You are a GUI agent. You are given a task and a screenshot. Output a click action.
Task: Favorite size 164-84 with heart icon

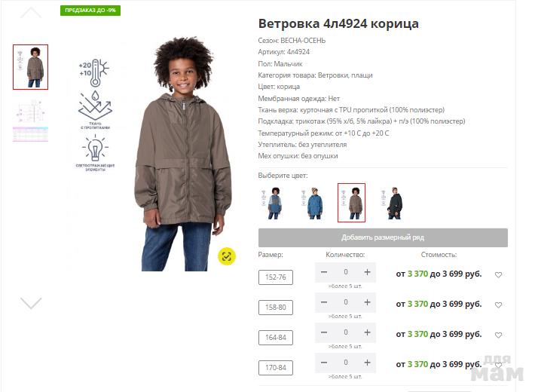point(498,335)
